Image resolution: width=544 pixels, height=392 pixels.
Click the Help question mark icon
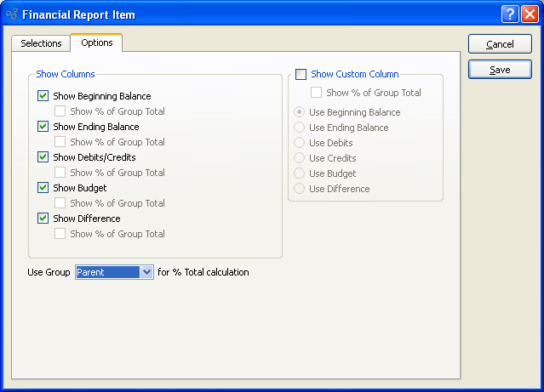click(x=510, y=14)
